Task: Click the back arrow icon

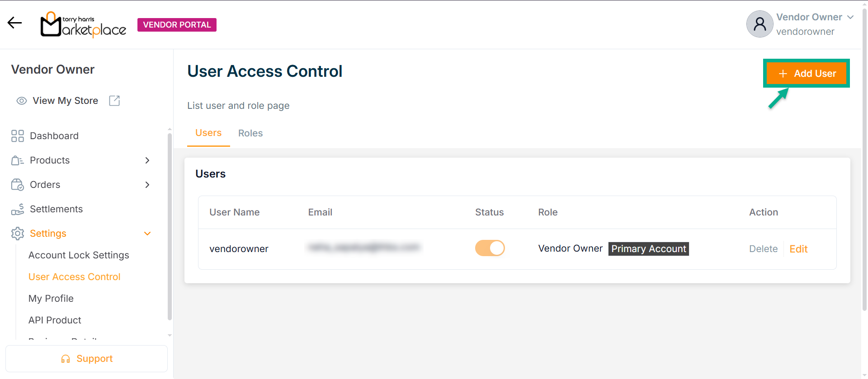Action: (14, 23)
